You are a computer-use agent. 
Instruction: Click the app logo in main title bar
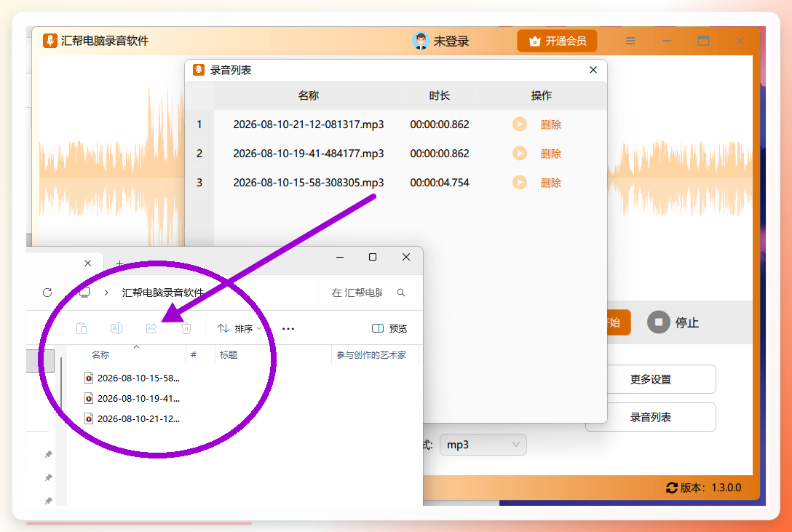(x=49, y=40)
